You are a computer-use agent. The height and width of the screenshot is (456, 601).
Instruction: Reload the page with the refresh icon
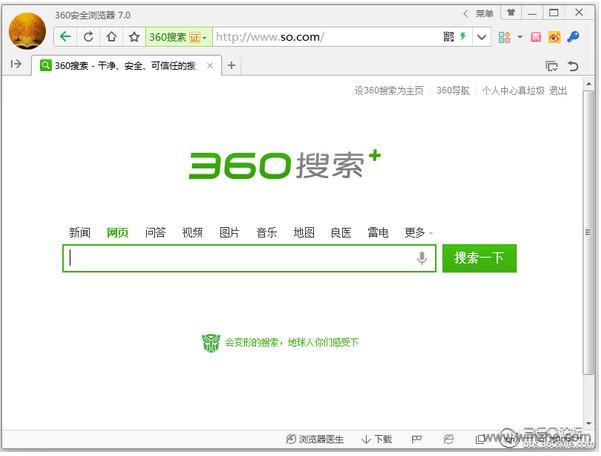point(89,37)
